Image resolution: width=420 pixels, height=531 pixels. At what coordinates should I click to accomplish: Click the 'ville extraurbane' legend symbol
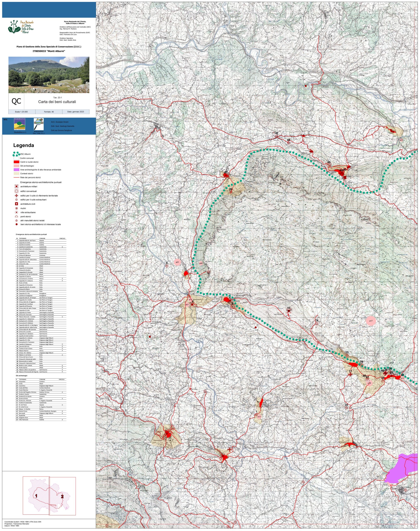click(17, 212)
